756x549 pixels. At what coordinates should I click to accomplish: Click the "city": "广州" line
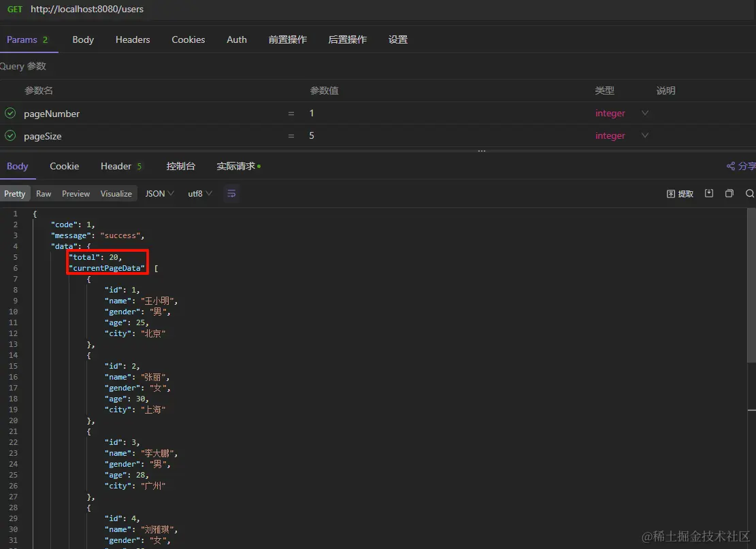135,486
